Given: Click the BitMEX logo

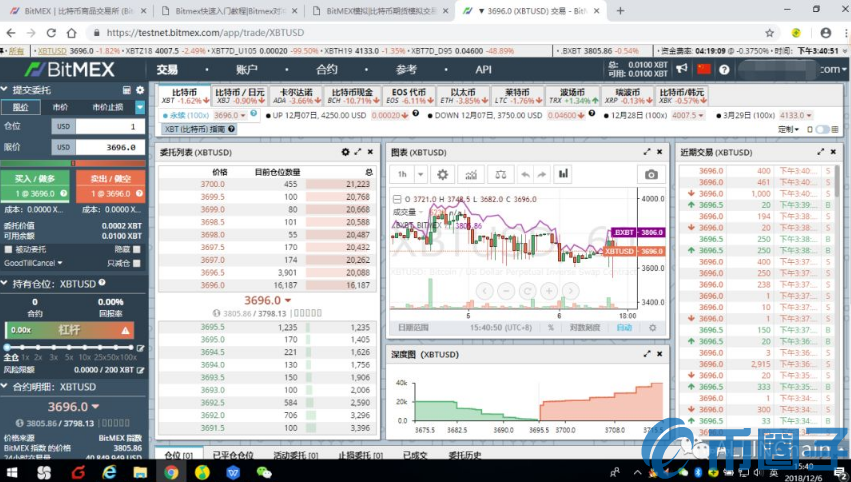Looking at the screenshot, I should (70, 69).
